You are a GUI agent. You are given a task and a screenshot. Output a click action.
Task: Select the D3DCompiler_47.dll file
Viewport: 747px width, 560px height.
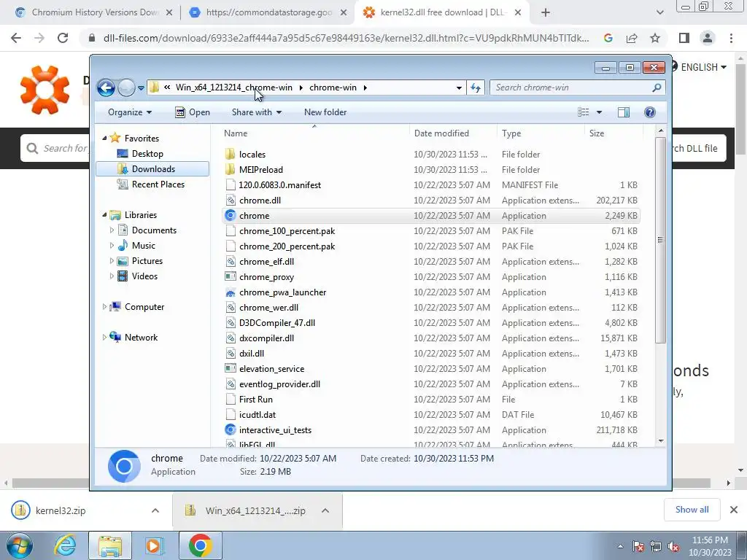coord(276,323)
